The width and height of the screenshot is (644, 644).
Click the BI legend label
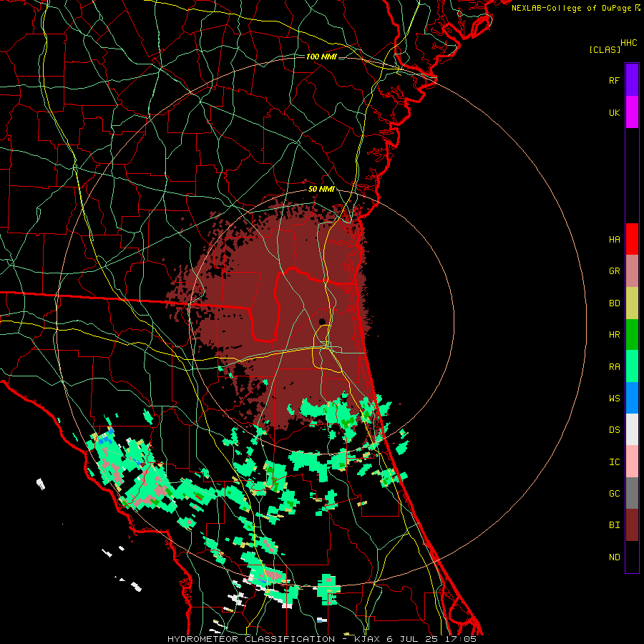tap(614, 525)
